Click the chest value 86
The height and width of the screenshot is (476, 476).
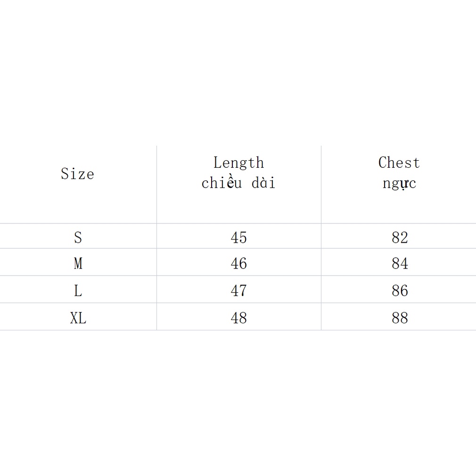pyautogui.click(x=399, y=291)
